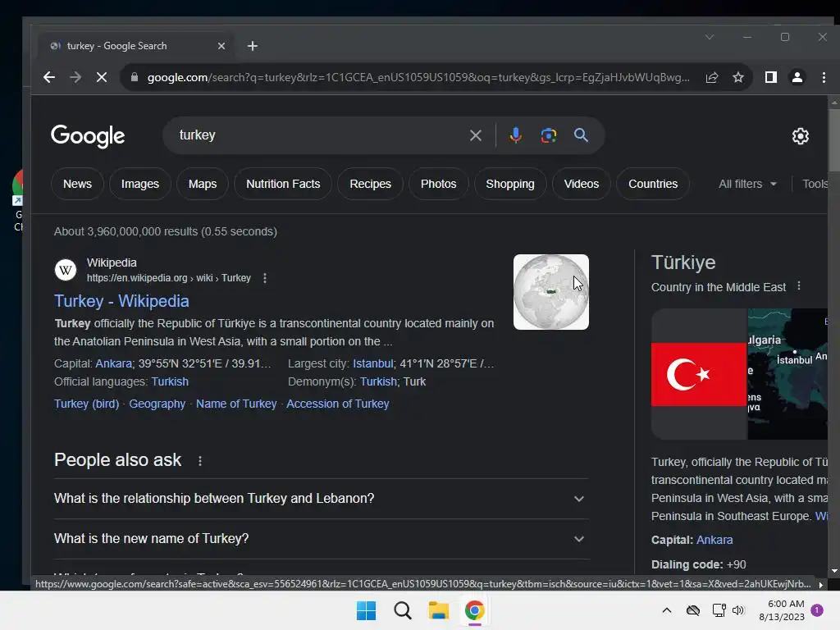This screenshot has height=630, width=840.
Task: Click the Türkiye knowledge panel title
Action: pos(683,262)
